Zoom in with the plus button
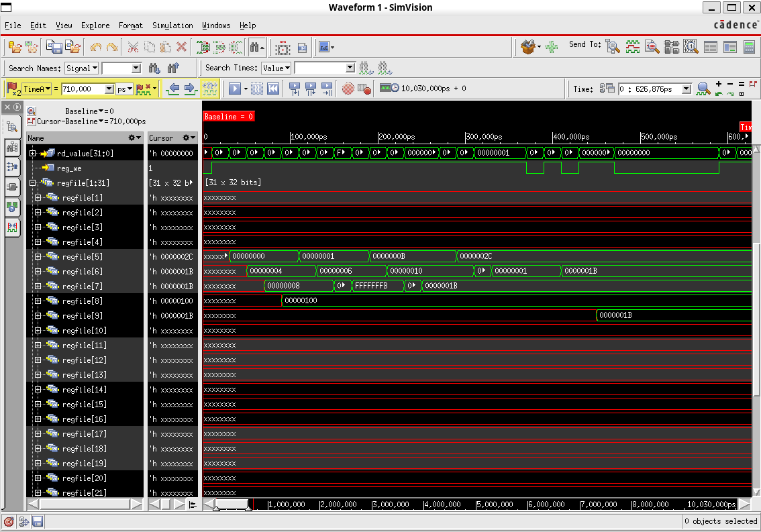The image size is (761, 532). [719, 84]
